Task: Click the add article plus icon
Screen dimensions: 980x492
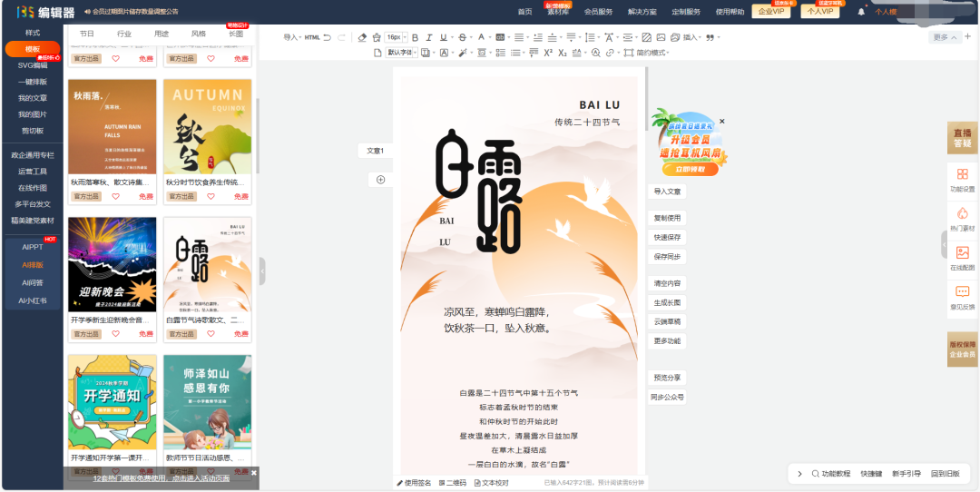Action: (x=380, y=180)
